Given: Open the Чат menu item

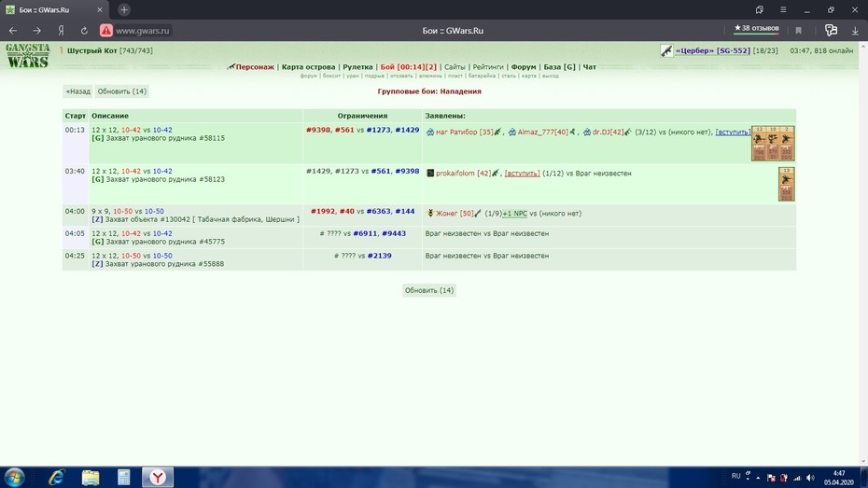Looking at the screenshot, I should [590, 67].
